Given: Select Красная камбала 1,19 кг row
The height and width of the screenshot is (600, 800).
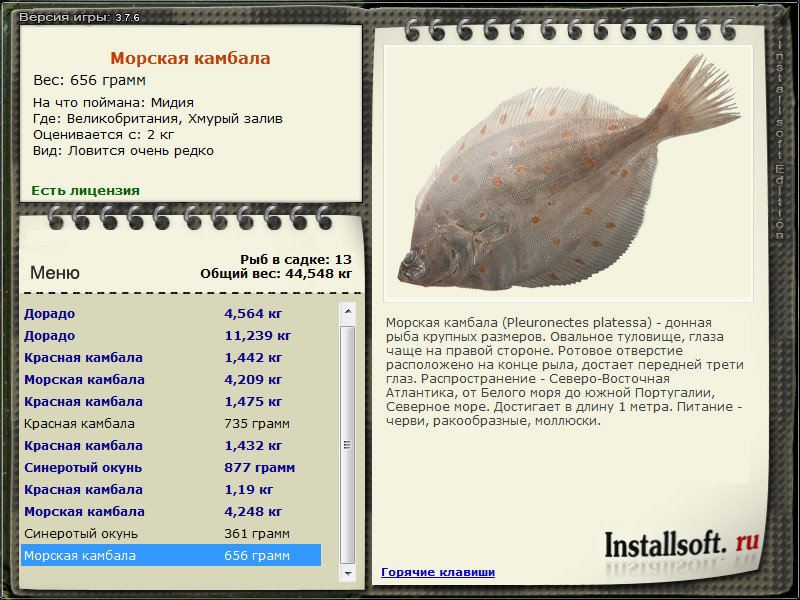Looking at the screenshot, I should (171, 489).
